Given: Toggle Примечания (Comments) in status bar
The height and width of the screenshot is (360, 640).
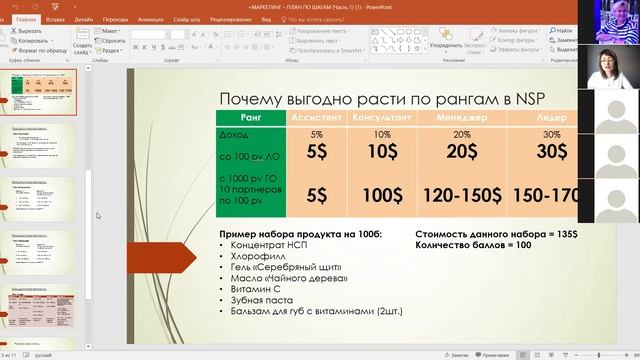Looking at the screenshot, I should [492, 355].
